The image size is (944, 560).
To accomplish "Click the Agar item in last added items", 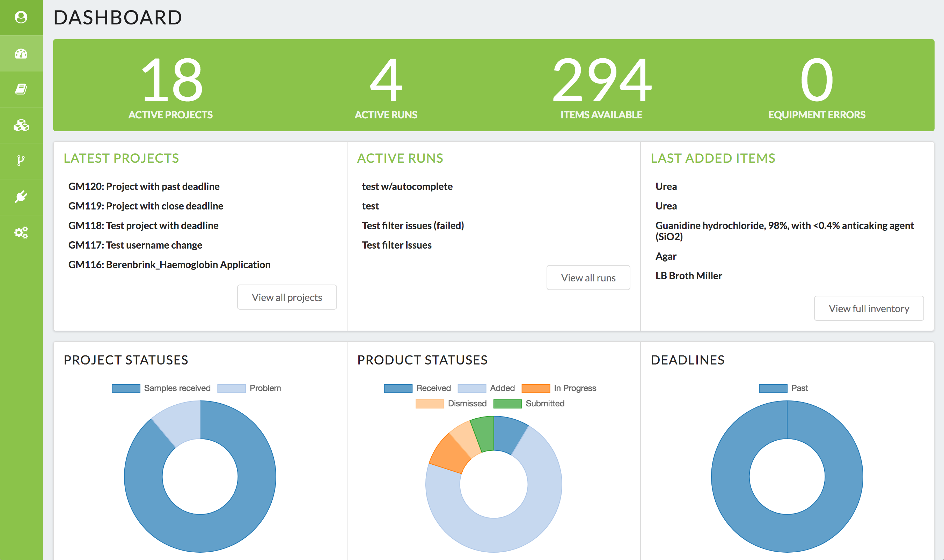I will pyautogui.click(x=666, y=256).
